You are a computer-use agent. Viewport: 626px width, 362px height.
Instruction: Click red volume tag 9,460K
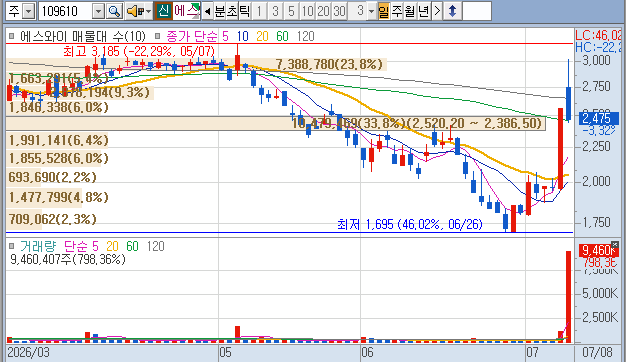tap(598, 251)
